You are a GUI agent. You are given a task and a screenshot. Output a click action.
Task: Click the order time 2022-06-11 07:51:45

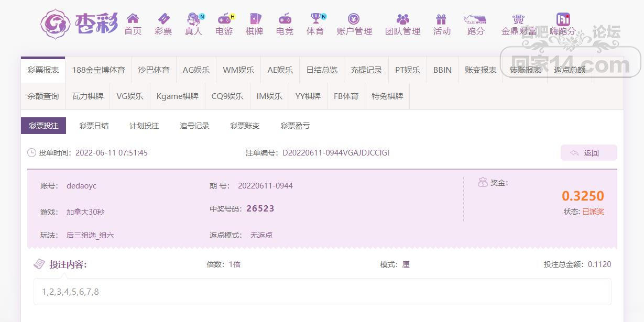[112, 153]
